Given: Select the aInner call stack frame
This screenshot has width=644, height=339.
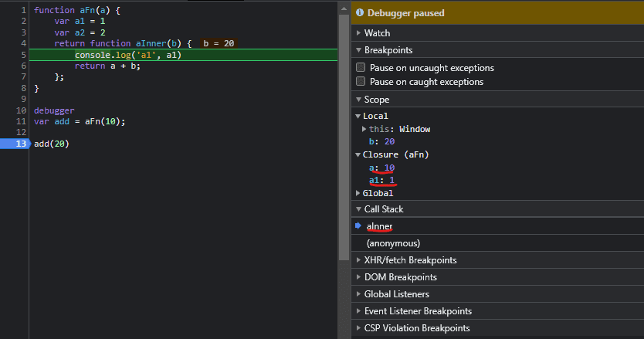Looking at the screenshot, I should pyautogui.click(x=380, y=226).
